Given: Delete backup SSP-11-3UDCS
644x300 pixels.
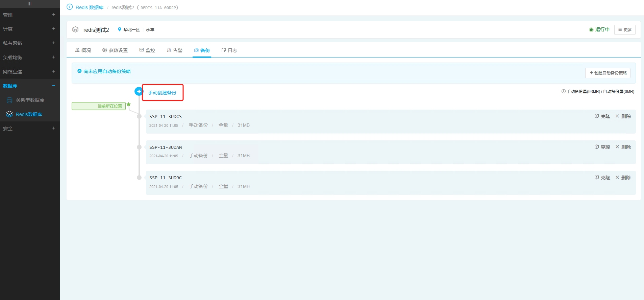Looking at the screenshot, I should (623, 116).
